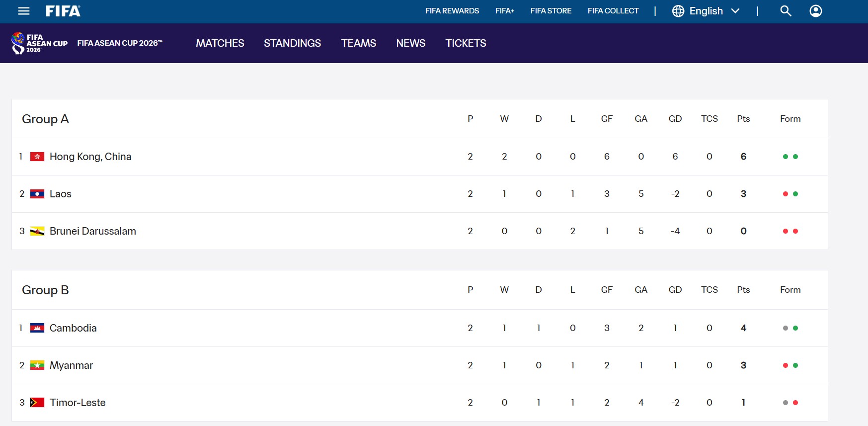Open the TICKETS tab
Screen dimensions: 868x426
[466, 43]
